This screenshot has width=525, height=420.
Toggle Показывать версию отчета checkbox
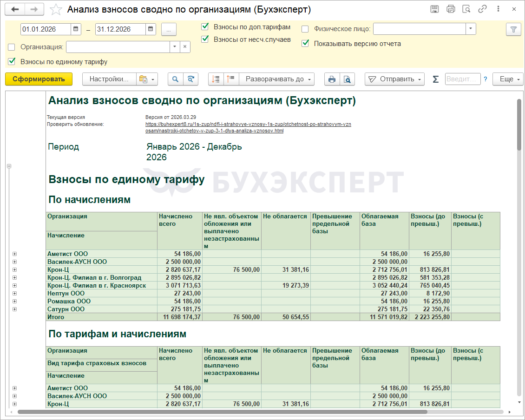point(305,44)
